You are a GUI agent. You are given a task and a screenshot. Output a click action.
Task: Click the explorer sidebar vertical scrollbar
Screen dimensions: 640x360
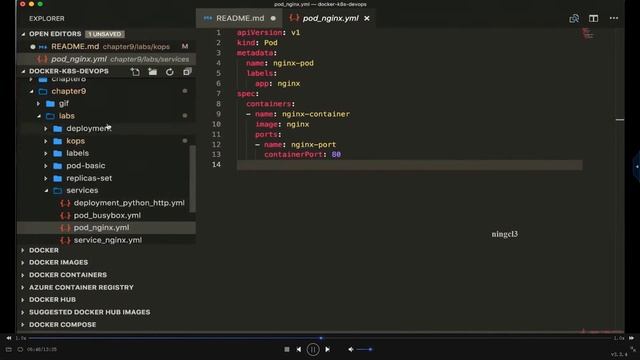[x=192, y=179]
